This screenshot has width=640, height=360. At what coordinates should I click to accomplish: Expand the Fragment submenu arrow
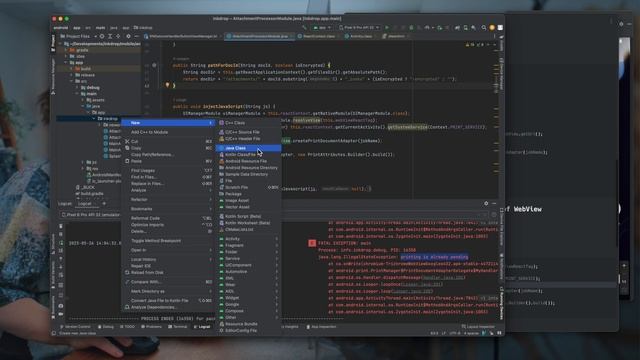click(277, 245)
